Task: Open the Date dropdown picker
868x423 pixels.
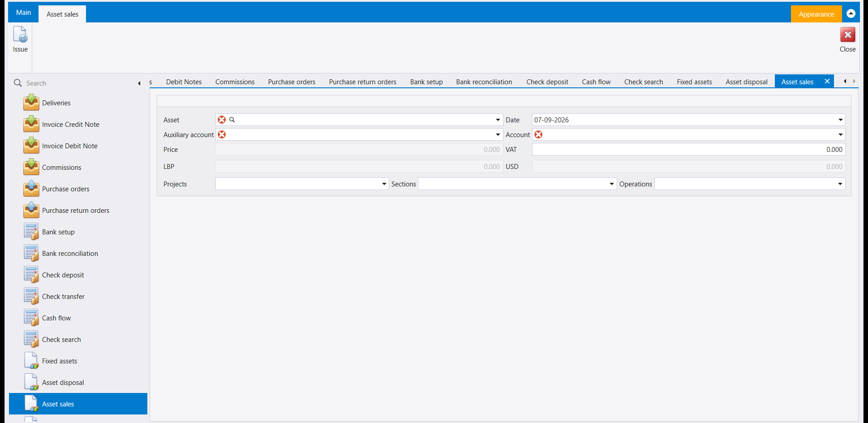Action: coord(840,120)
